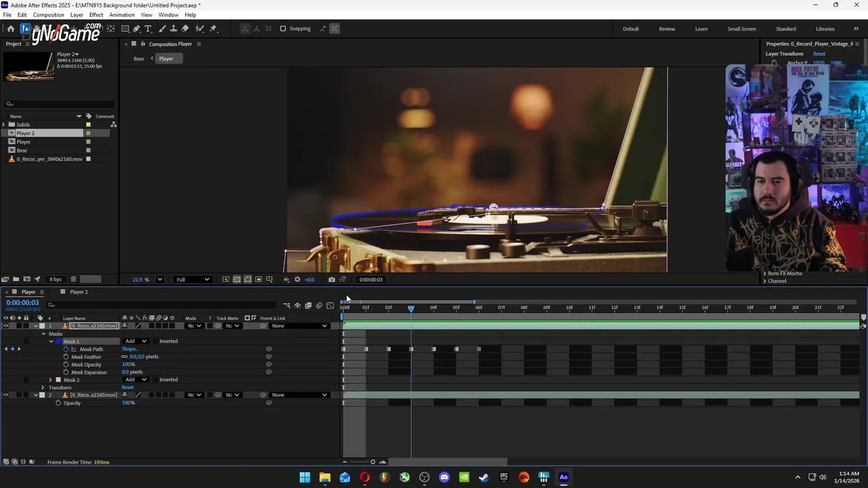Image resolution: width=868 pixels, height=488 pixels.
Task: Open the Graph Editor icon
Action: pos(330,305)
